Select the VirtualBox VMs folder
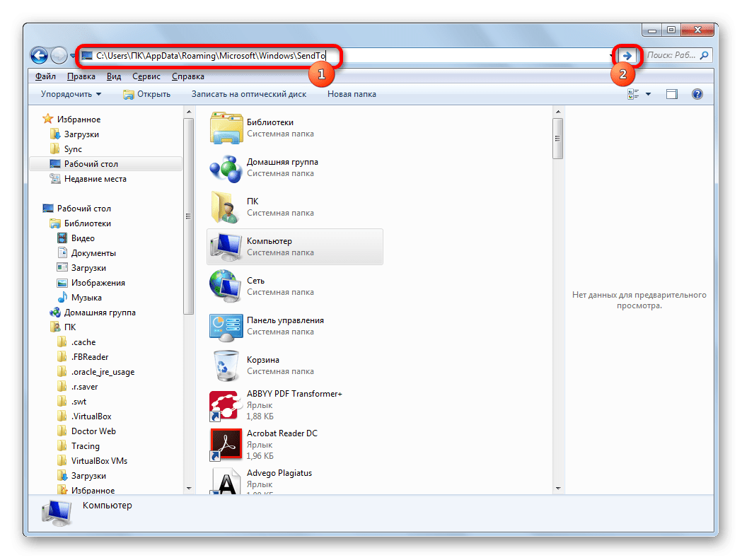The image size is (742, 560). click(x=92, y=461)
